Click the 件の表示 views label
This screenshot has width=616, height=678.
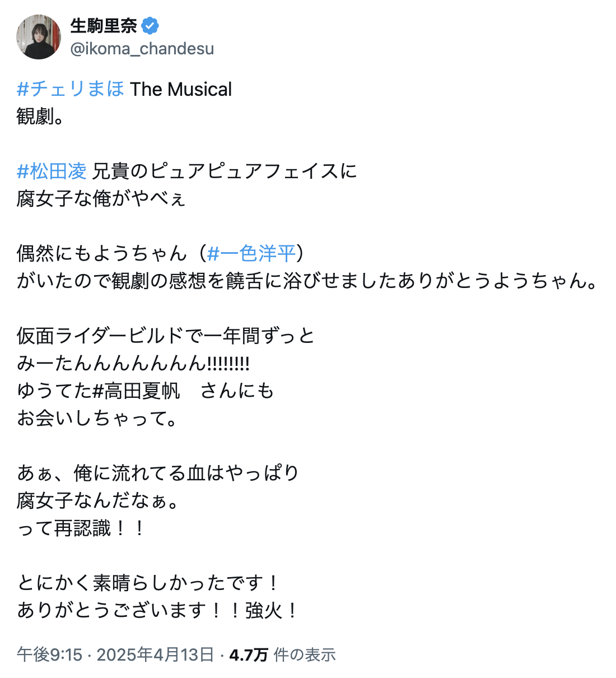[x=305, y=654]
